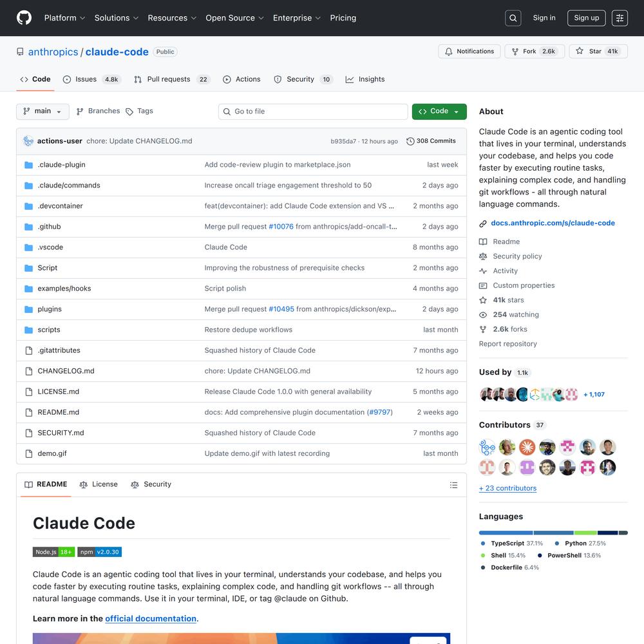Open the search magnifier icon in header
Image resolution: width=644 pixels, height=644 pixels.
[513, 18]
